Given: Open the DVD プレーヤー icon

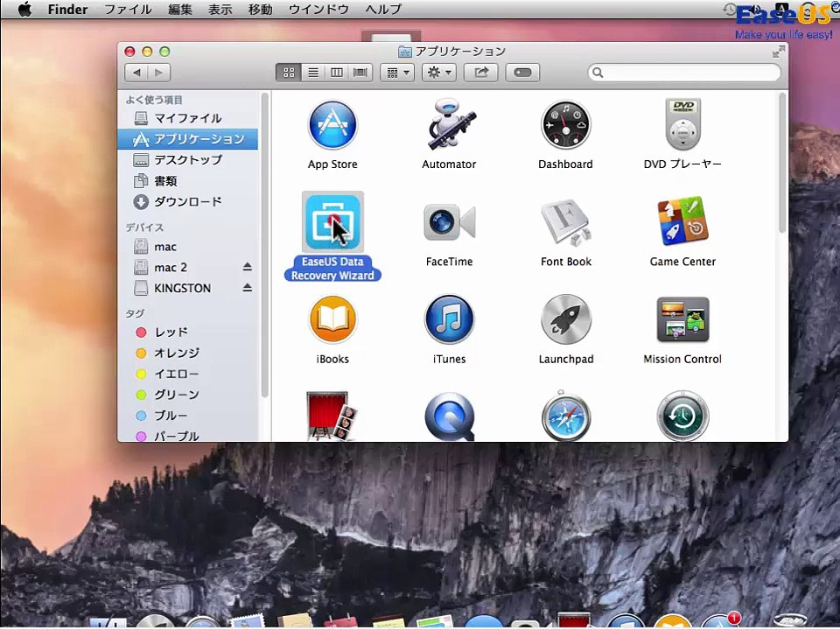Looking at the screenshot, I should pyautogui.click(x=682, y=124).
